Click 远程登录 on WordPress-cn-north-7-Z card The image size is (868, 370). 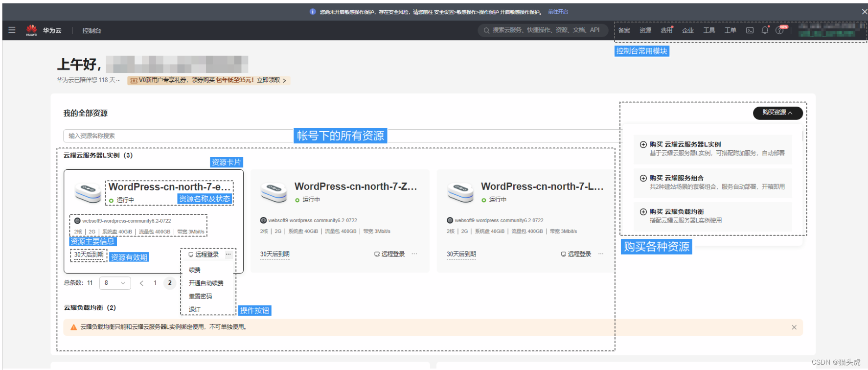pyautogui.click(x=389, y=254)
